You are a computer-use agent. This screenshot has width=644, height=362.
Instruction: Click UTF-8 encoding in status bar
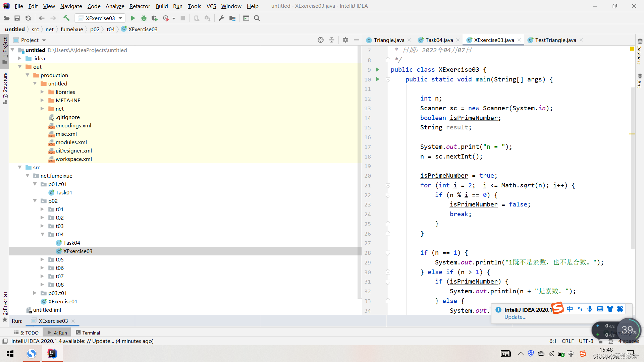(x=586, y=341)
